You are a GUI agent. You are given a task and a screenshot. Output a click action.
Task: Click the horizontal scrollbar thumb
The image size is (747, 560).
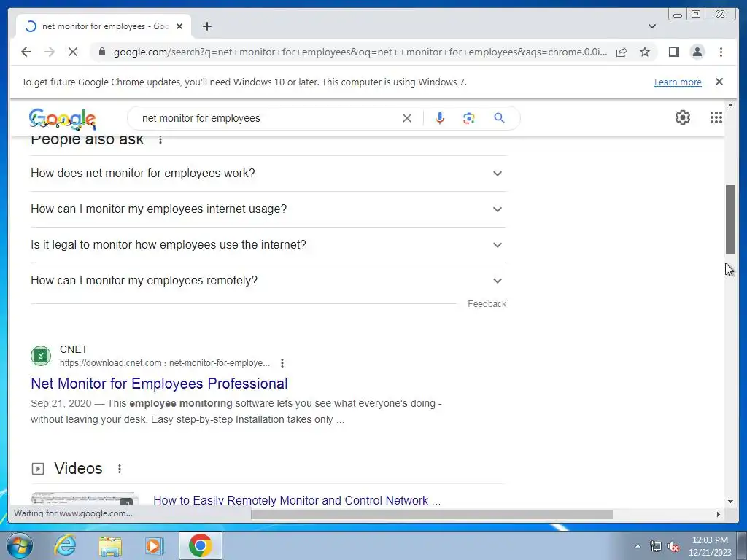[432, 514]
